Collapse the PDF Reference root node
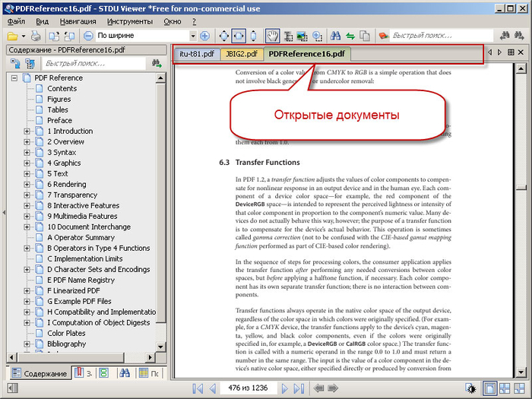The width and height of the screenshot is (532, 399). [x=14, y=78]
